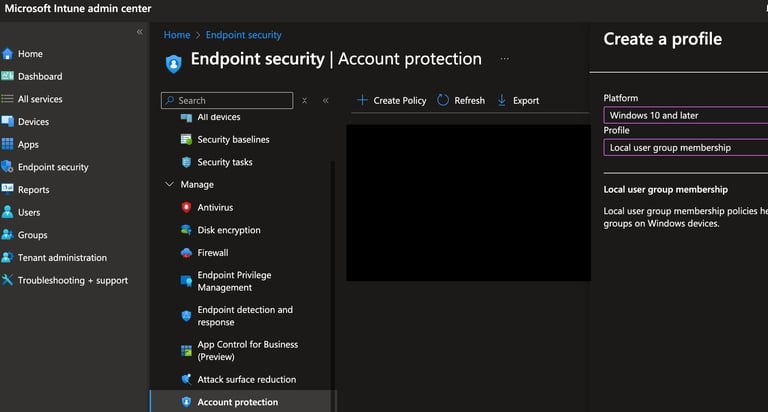Click the Endpoint detection and response icon
768x412 pixels.
click(x=186, y=316)
